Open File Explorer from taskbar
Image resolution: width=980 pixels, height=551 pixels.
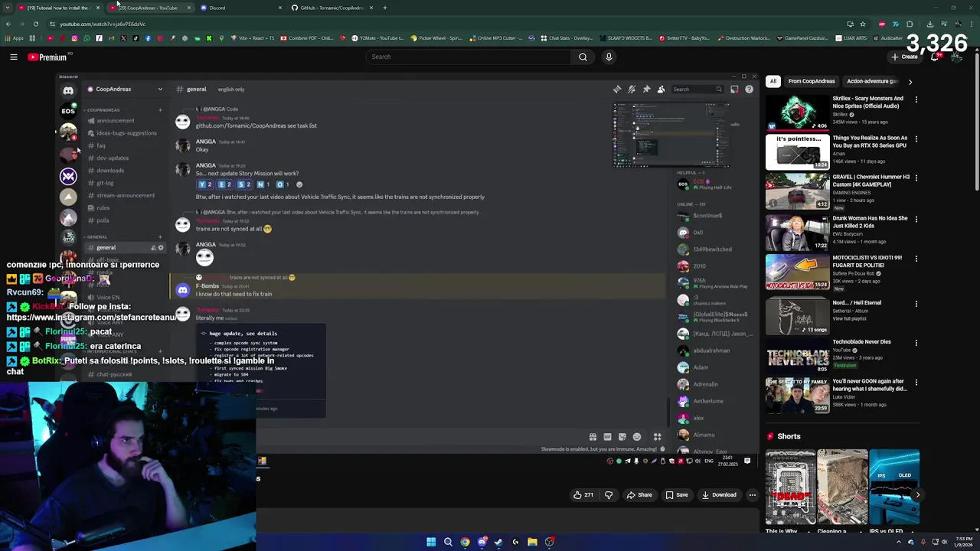pyautogui.click(x=532, y=542)
